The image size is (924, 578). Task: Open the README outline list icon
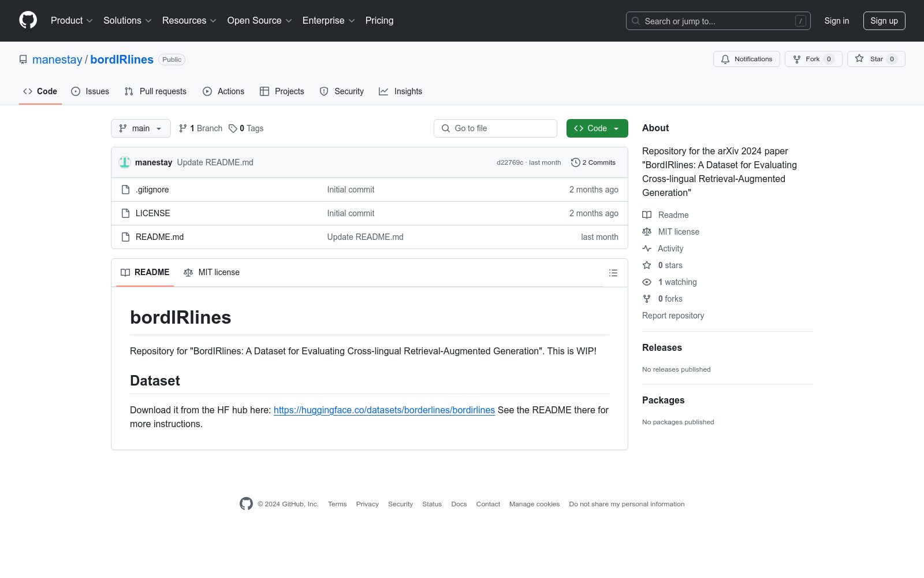613,273
